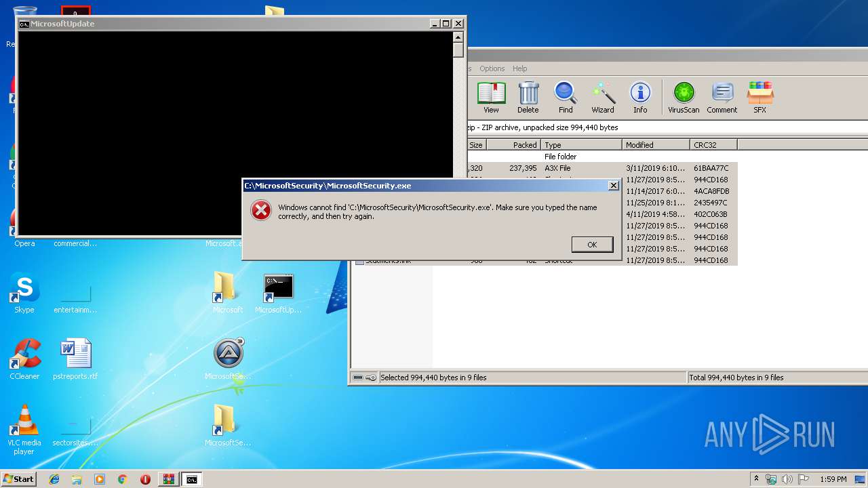Click the Delete trash can icon in WinRAR
This screenshot has width=868, height=488.
coord(528,98)
